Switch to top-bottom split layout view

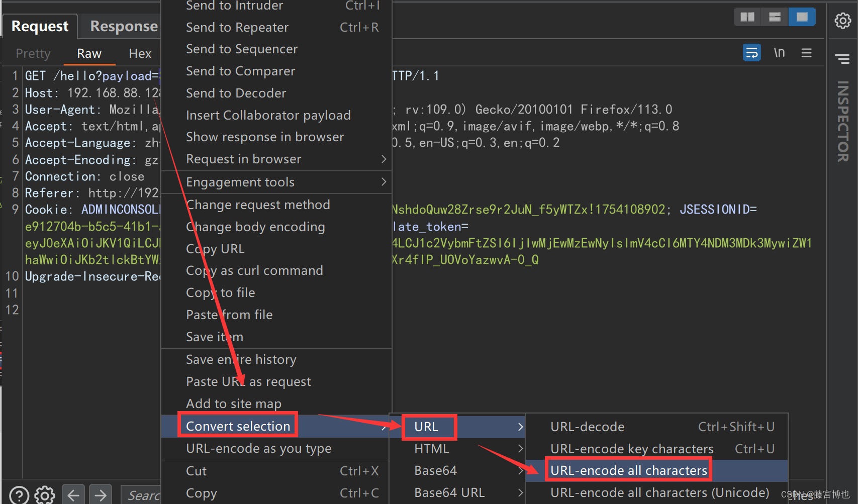click(775, 17)
